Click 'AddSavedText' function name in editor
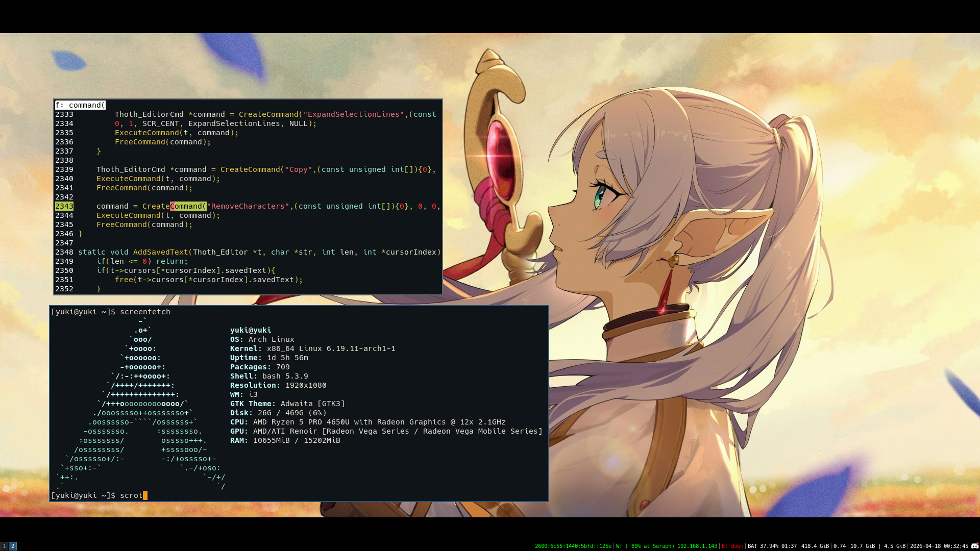The height and width of the screenshot is (551, 980). point(160,252)
